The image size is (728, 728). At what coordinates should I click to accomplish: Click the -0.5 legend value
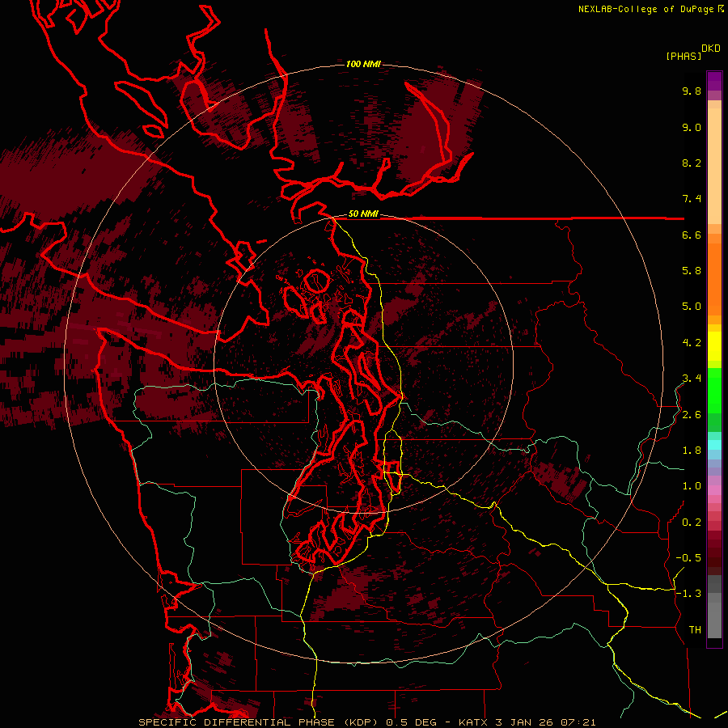688,558
